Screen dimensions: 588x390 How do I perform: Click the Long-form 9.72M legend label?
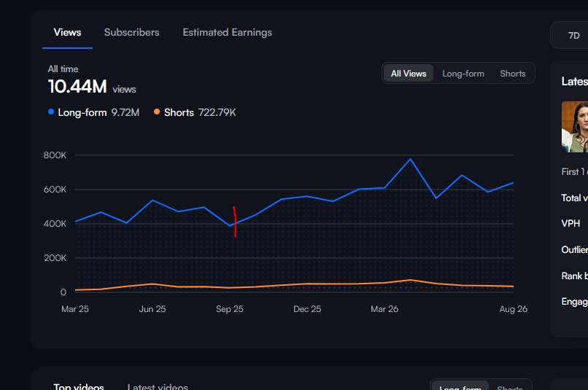[x=98, y=112]
